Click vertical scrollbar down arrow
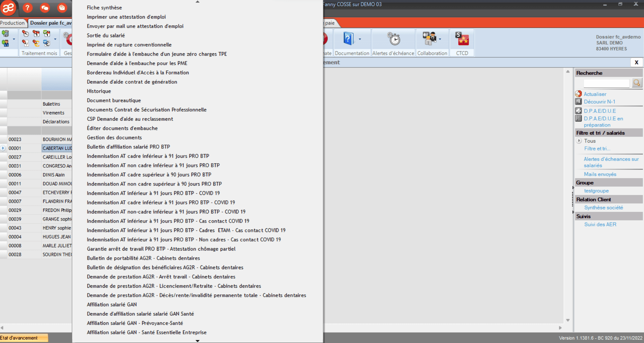The width and height of the screenshot is (644, 343). 568,320
